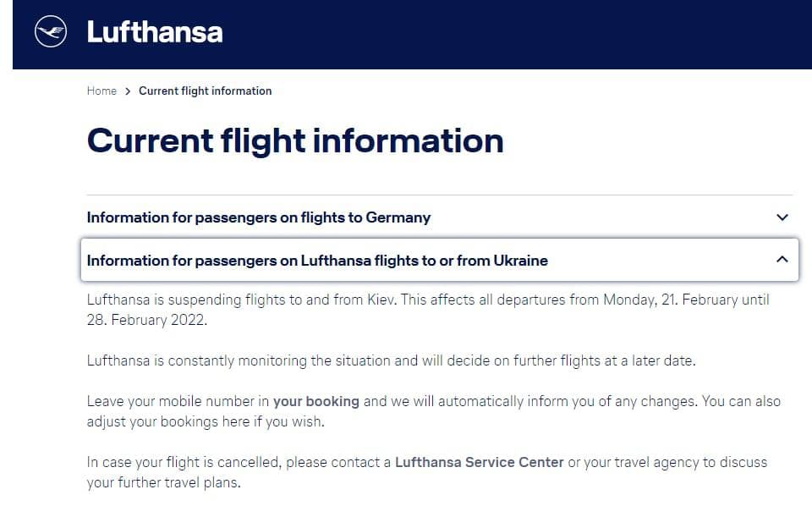Click the down chevron beside the Germany section
The width and height of the screenshot is (812, 506).
782,217
